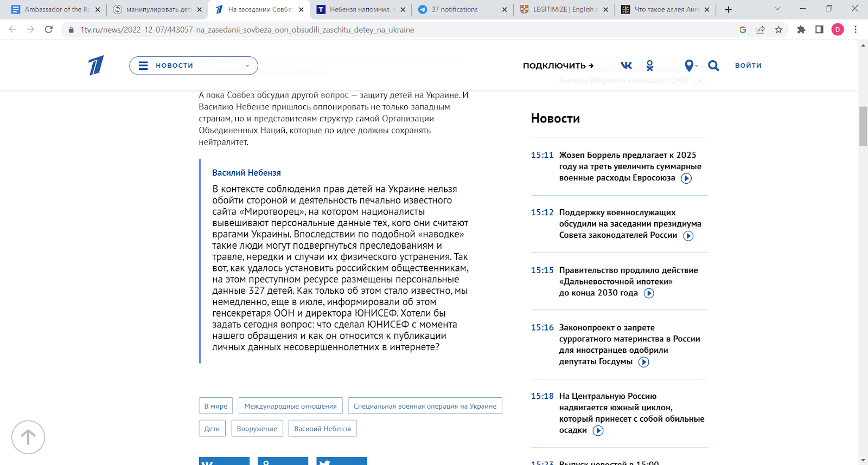Play video for суррогатного материнства news item
The image size is (868, 465).
tap(643, 362)
